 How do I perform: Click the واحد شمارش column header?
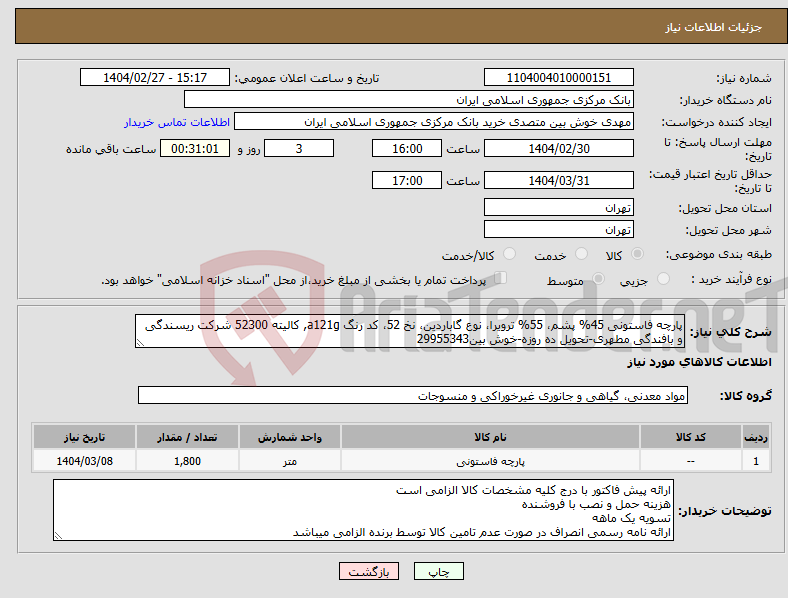tap(290, 437)
